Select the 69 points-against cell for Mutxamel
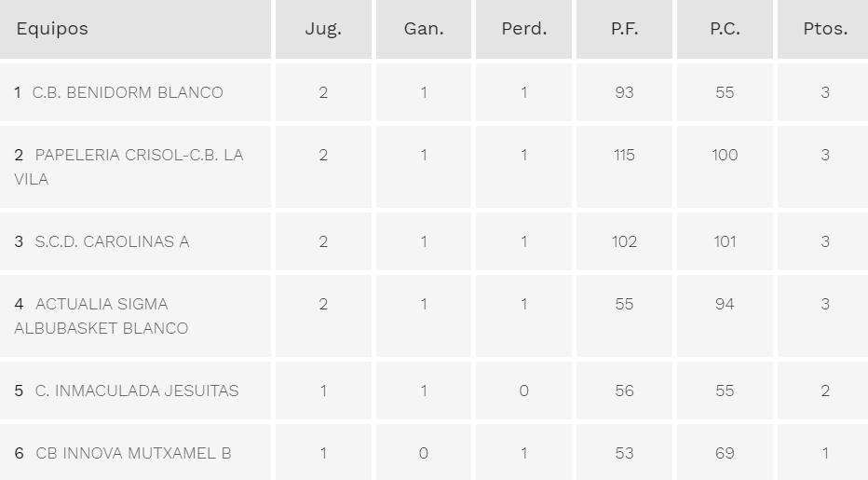This screenshot has width=868, height=480. [725, 453]
